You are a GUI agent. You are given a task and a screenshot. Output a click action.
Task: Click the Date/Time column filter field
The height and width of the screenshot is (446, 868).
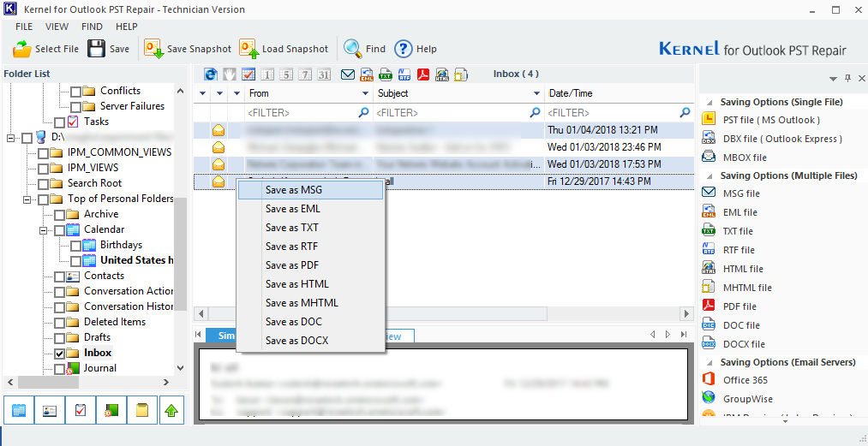tap(619, 113)
